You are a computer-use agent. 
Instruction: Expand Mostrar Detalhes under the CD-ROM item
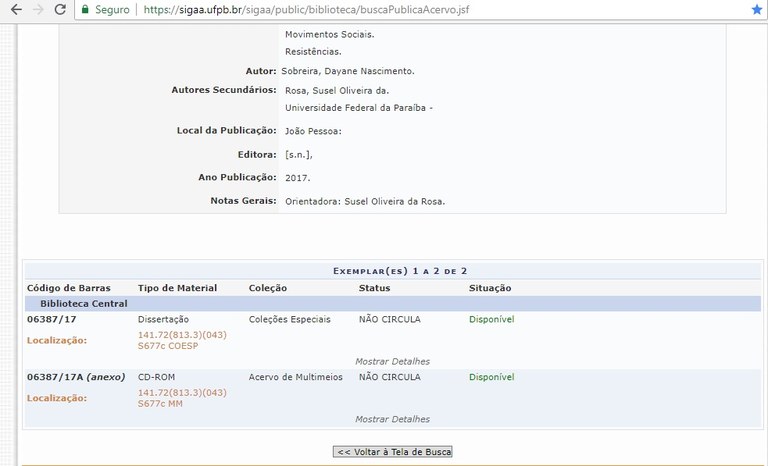coord(392,419)
